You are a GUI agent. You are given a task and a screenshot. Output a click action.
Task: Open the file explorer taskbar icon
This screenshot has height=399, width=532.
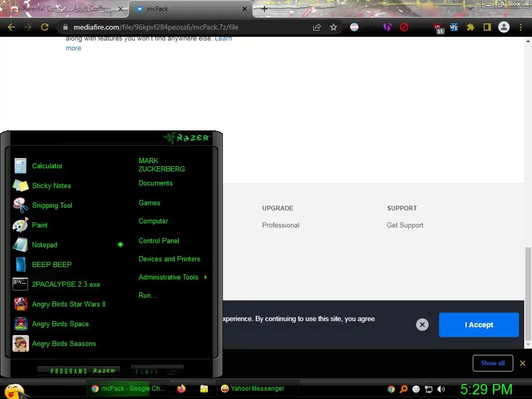204,389
